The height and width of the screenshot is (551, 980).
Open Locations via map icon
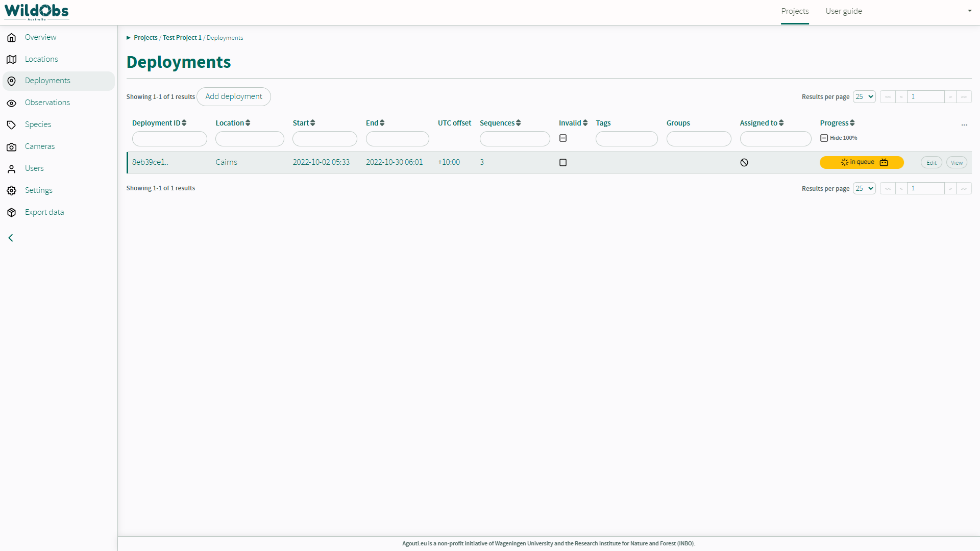click(x=12, y=59)
